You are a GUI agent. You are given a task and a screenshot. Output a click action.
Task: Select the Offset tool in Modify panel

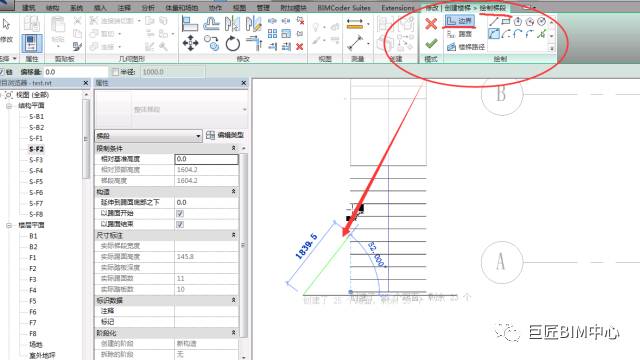(x=211, y=24)
